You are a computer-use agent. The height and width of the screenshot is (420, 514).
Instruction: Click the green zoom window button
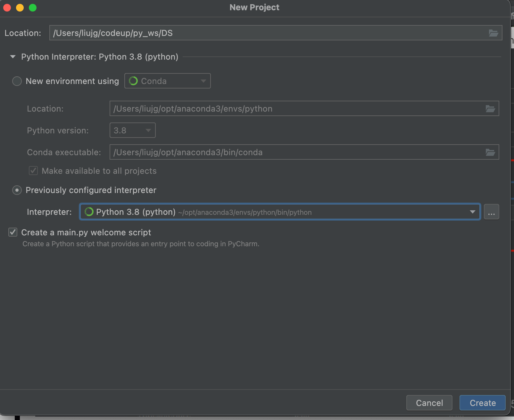pos(33,8)
